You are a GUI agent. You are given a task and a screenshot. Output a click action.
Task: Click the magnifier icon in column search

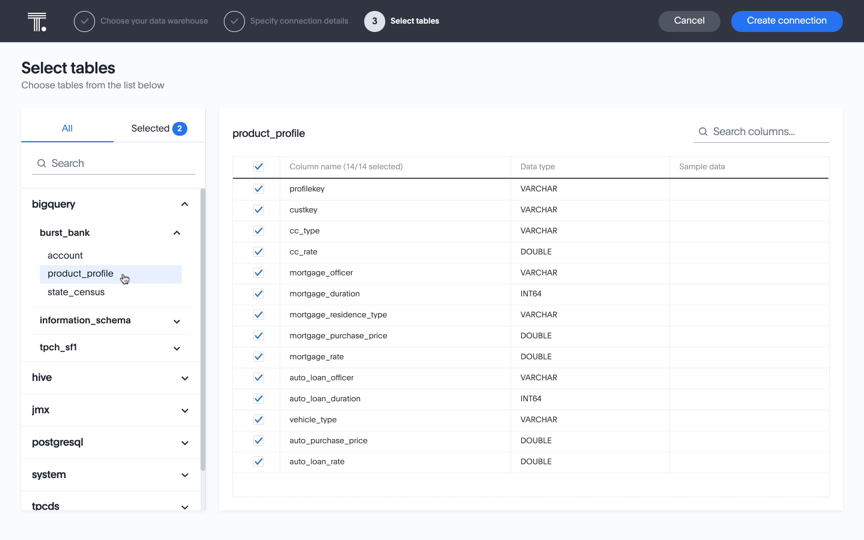[703, 132]
